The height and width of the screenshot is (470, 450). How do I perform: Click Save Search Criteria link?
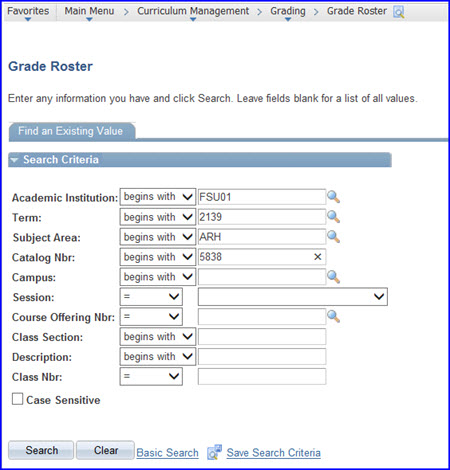pos(274,453)
